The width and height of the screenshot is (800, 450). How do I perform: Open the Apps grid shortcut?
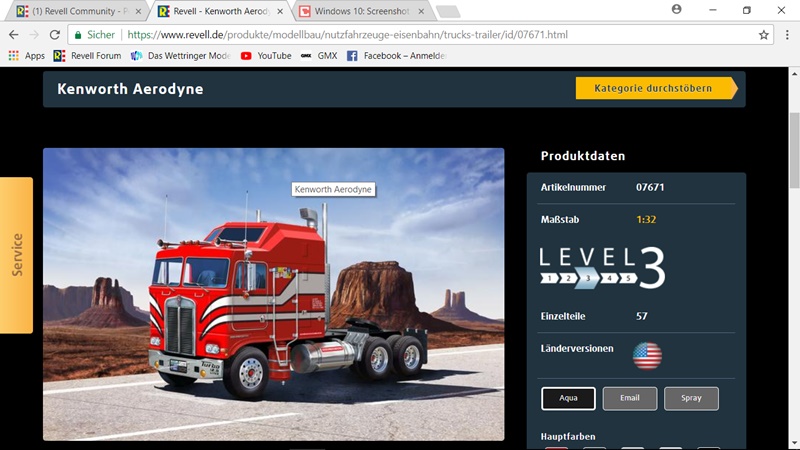[x=27, y=56]
